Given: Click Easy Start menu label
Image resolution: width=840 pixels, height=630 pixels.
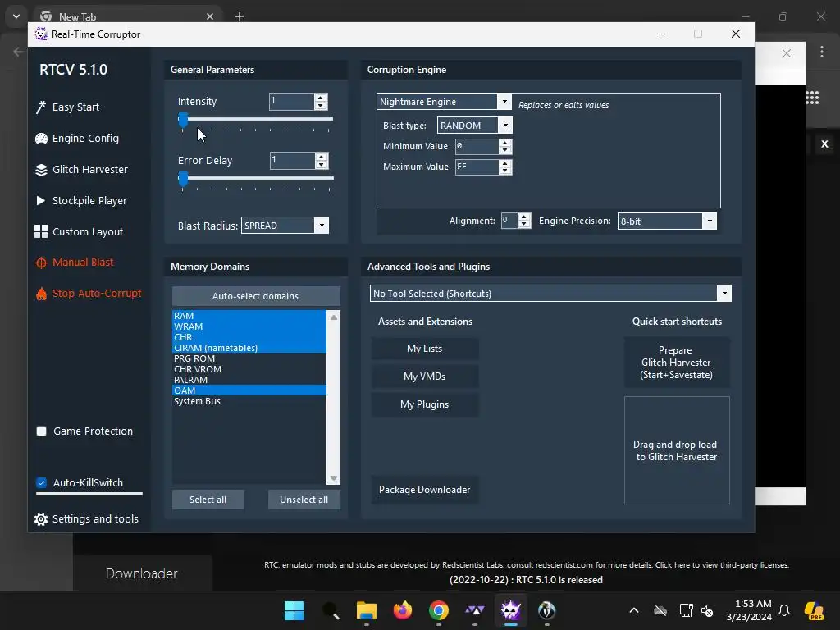Looking at the screenshot, I should pyautogui.click(x=75, y=107).
